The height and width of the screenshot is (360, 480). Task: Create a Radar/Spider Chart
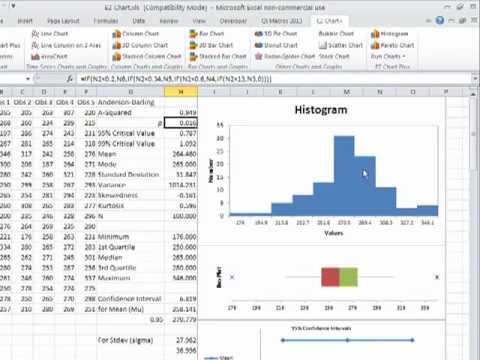tap(285, 56)
